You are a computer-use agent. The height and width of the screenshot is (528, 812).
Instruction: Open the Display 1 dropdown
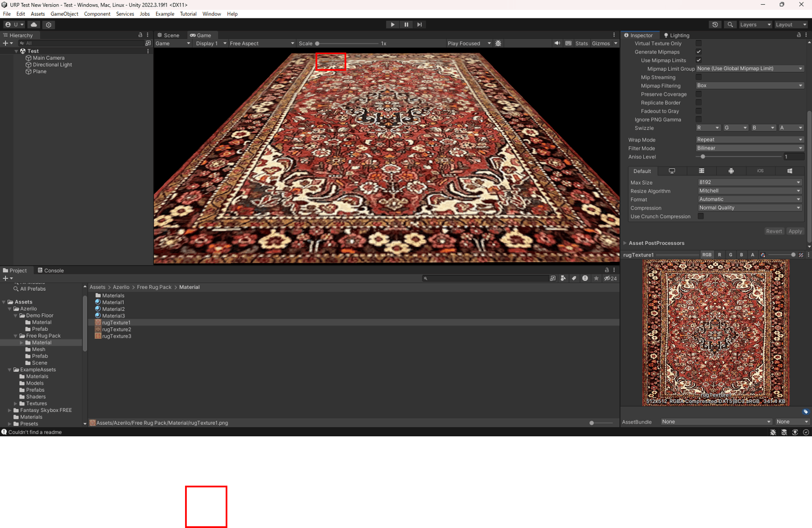point(211,44)
